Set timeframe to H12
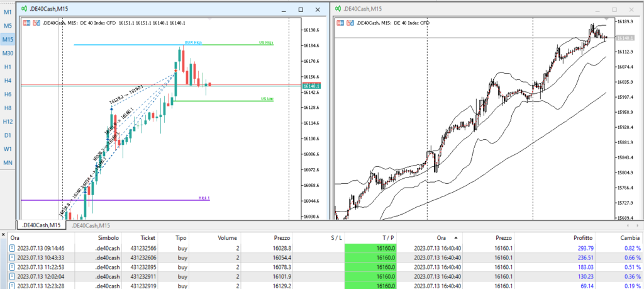This screenshot has height=289, width=644. tap(8, 122)
